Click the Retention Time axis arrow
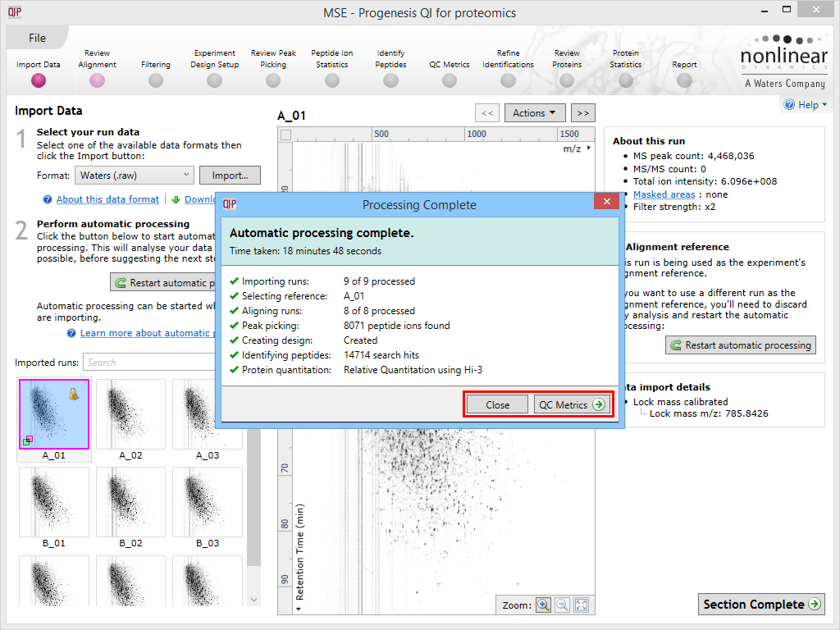 (299, 609)
